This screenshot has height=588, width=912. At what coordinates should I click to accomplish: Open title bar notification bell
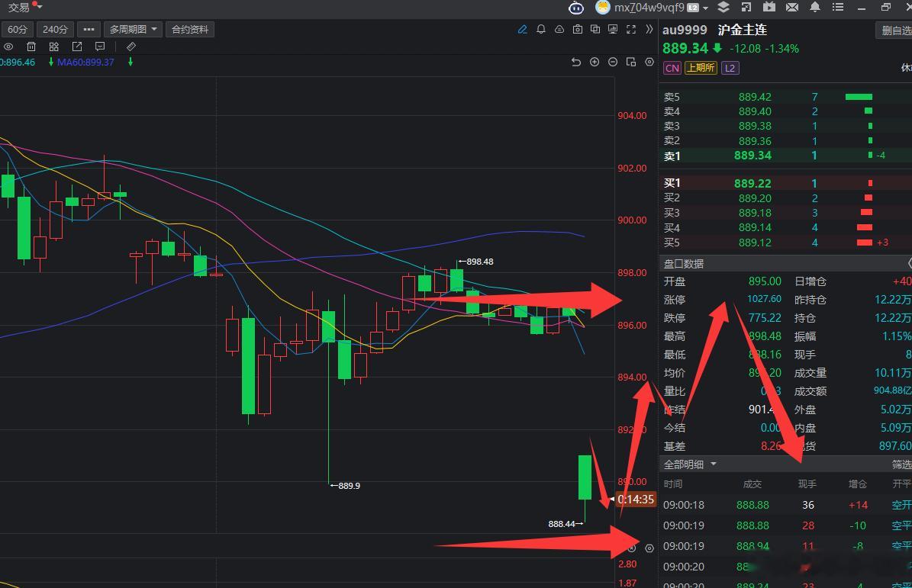pyautogui.click(x=815, y=7)
